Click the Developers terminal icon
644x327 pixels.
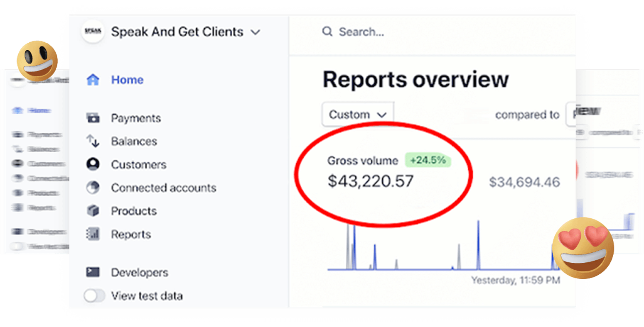point(93,272)
